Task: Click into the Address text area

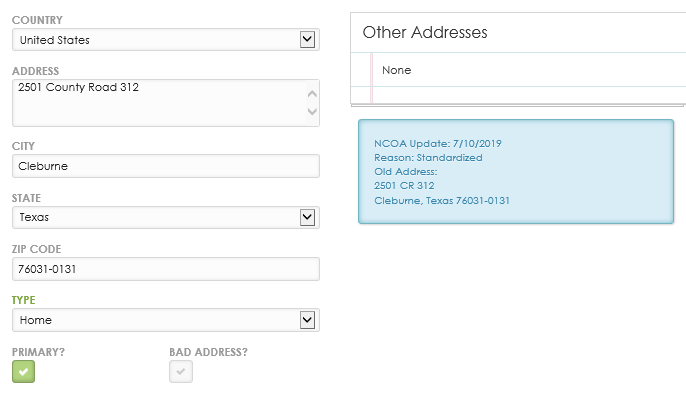Action: coord(155,102)
